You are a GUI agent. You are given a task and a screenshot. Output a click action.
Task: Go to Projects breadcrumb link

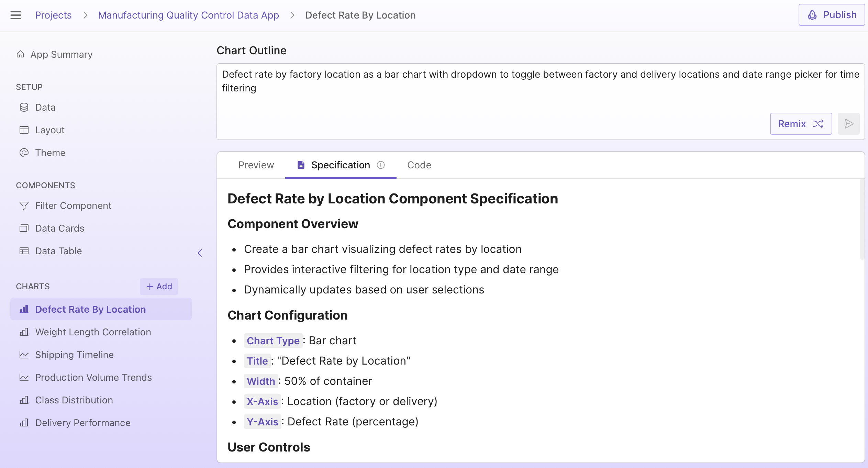pos(53,15)
